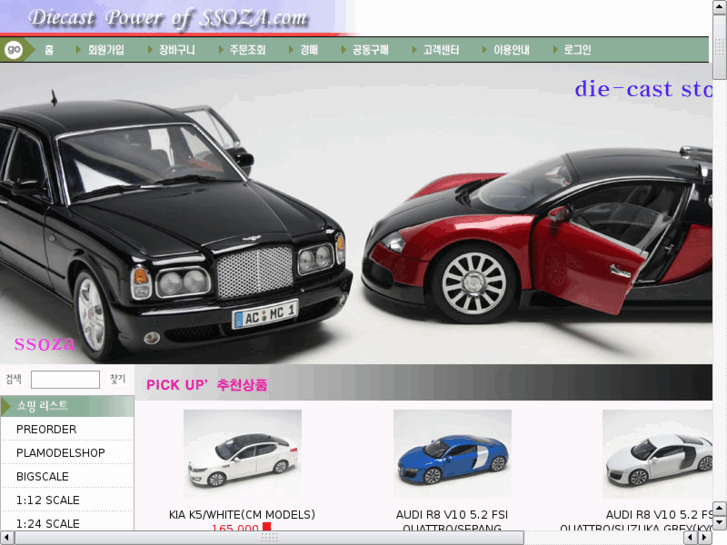Click the 쇼핑 리스트 sidebar header
This screenshot has width=727, height=545.
67,406
